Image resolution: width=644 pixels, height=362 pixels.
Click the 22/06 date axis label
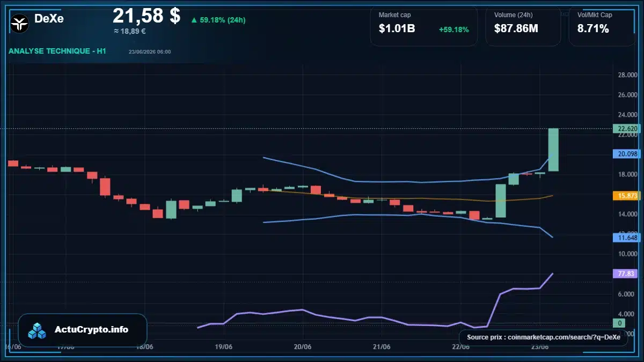(460, 347)
